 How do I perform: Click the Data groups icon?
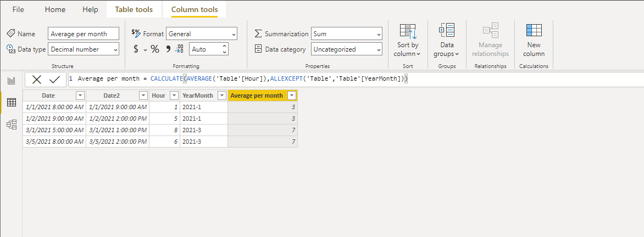tap(446, 31)
